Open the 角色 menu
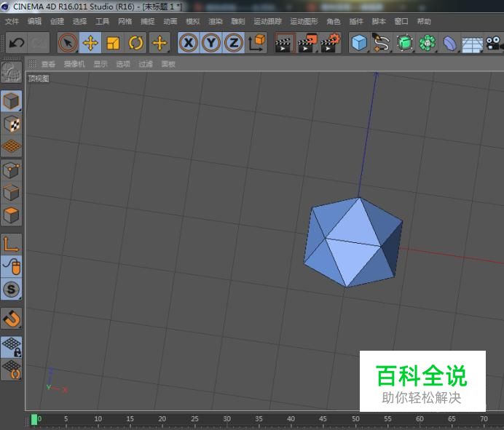Image resolution: width=504 pixels, height=430 pixels. (x=334, y=22)
